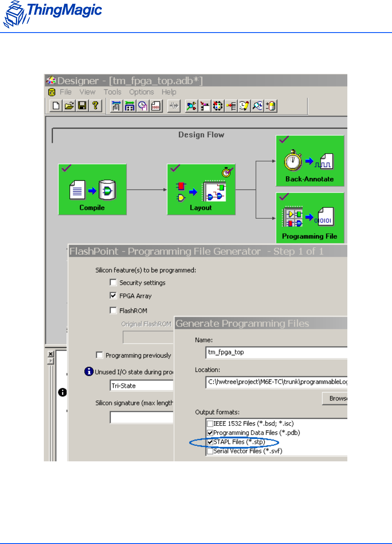The height and width of the screenshot is (544, 392).
Task: Check IEEE 1532 Files (*.bsd; *.isc)
Action: click(x=210, y=423)
